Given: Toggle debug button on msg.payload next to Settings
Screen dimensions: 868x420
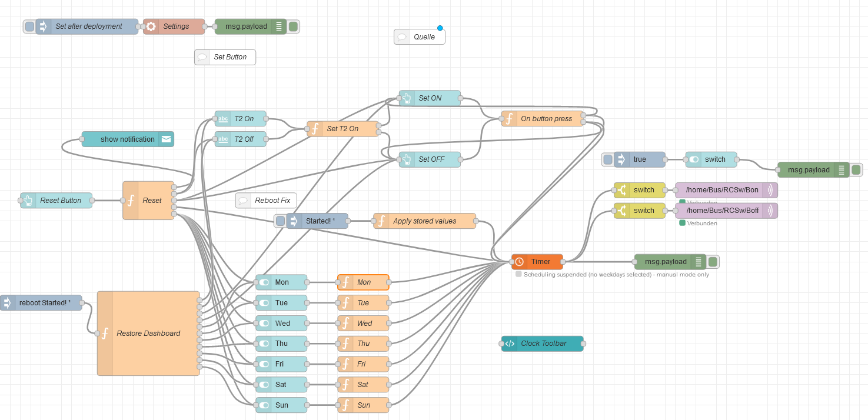Looking at the screenshot, I should [x=293, y=26].
